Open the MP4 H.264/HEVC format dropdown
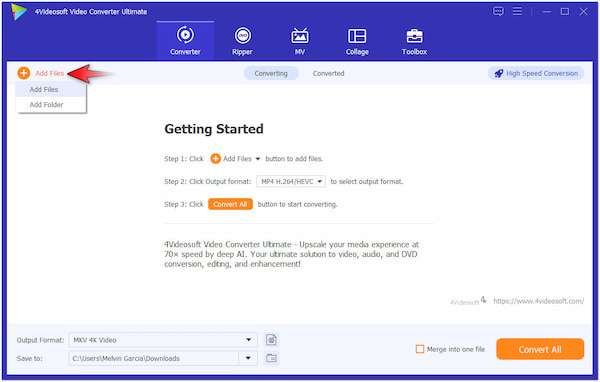This screenshot has width=600, height=382. click(x=291, y=181)
